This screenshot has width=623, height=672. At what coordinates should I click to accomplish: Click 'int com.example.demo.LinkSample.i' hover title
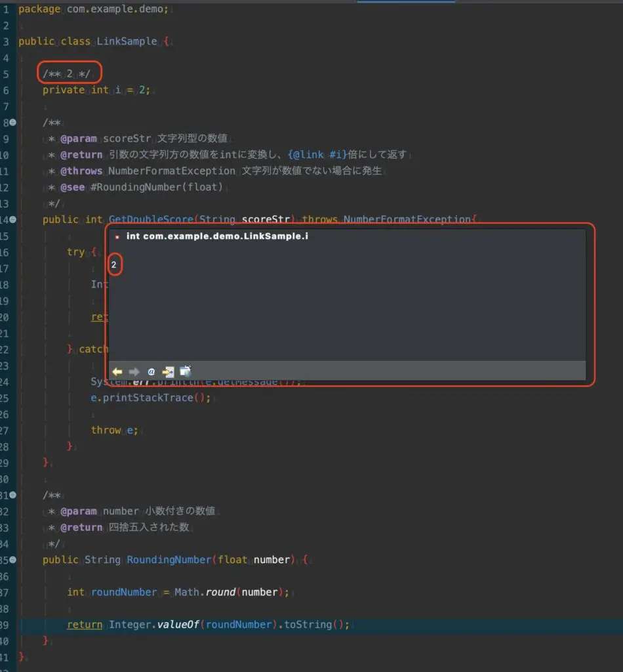click(x=217, y=236)
